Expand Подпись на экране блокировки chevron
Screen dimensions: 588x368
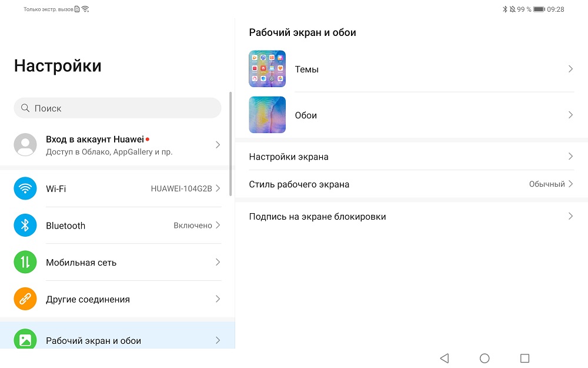(570, 216)
